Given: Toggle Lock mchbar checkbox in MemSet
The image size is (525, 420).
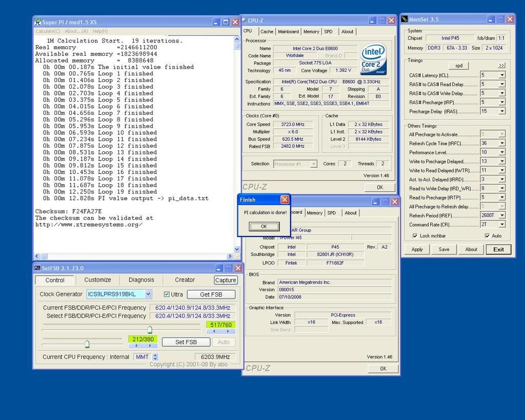Looking at the screenshot, I should (415, 236).
